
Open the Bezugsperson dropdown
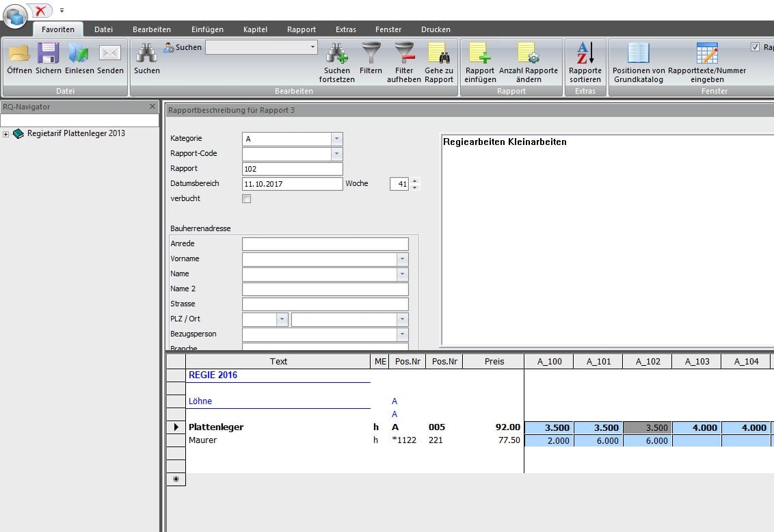pos(402,334)
